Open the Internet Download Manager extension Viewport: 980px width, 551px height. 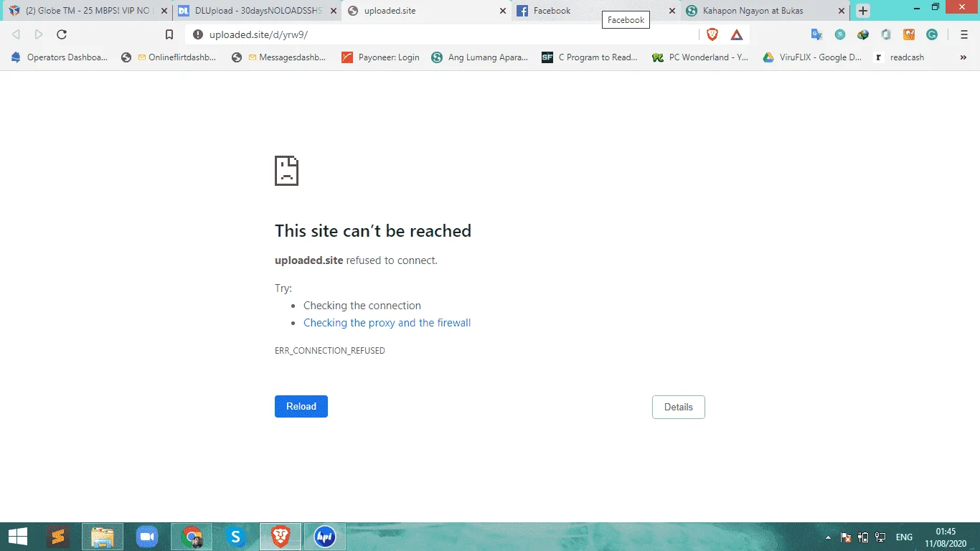[x=863, y=34]
